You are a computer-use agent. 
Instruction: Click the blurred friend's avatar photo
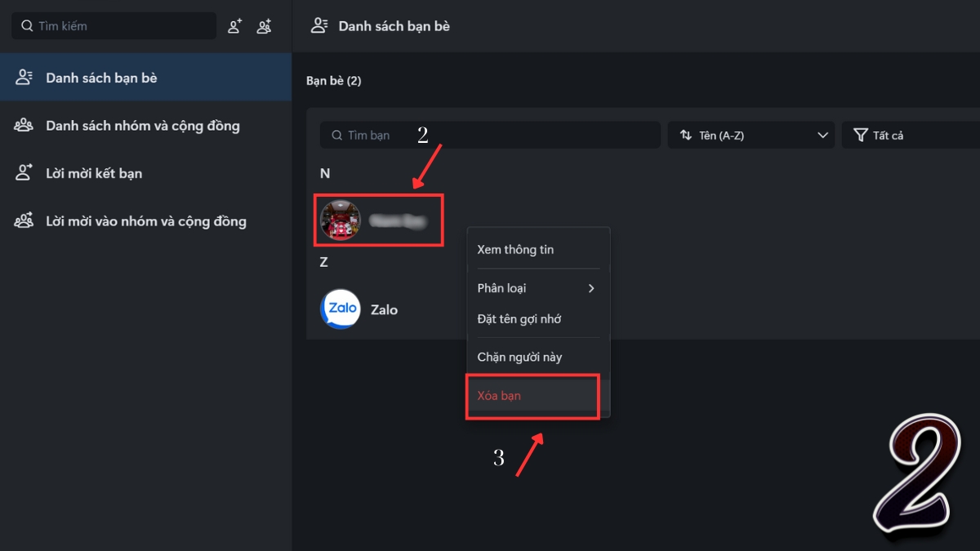tap(341, 220)
